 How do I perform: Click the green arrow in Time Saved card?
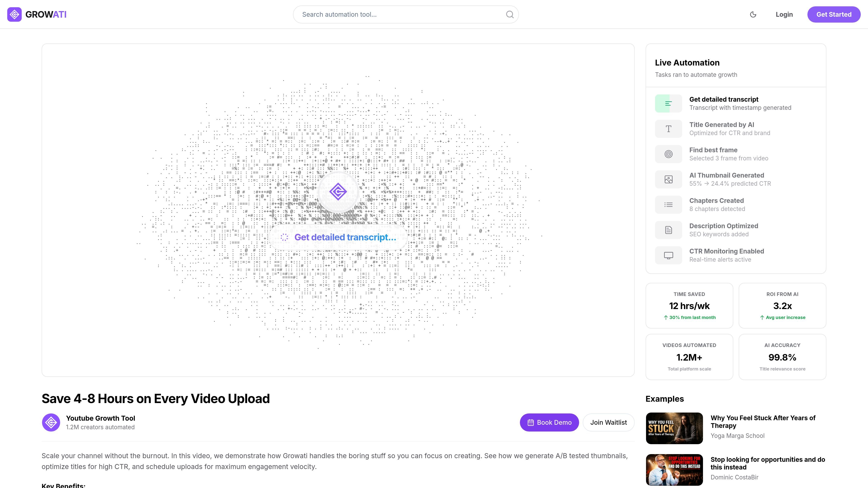(666, 318)
